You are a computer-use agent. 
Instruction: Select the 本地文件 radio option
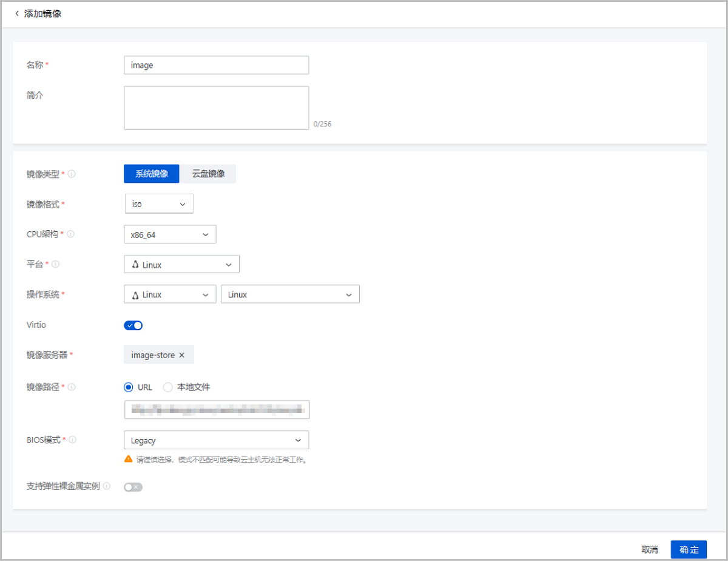coord(168,387)
